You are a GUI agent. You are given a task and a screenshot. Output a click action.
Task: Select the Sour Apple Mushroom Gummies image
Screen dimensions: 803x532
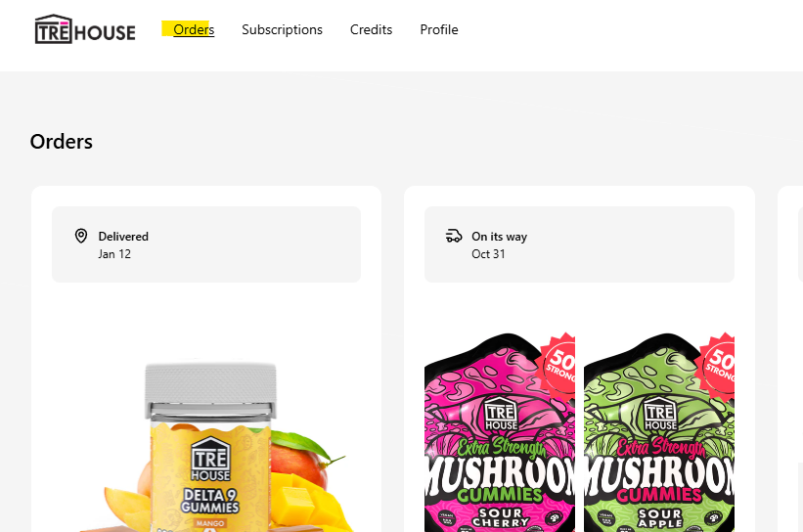(x=659, y=431)
